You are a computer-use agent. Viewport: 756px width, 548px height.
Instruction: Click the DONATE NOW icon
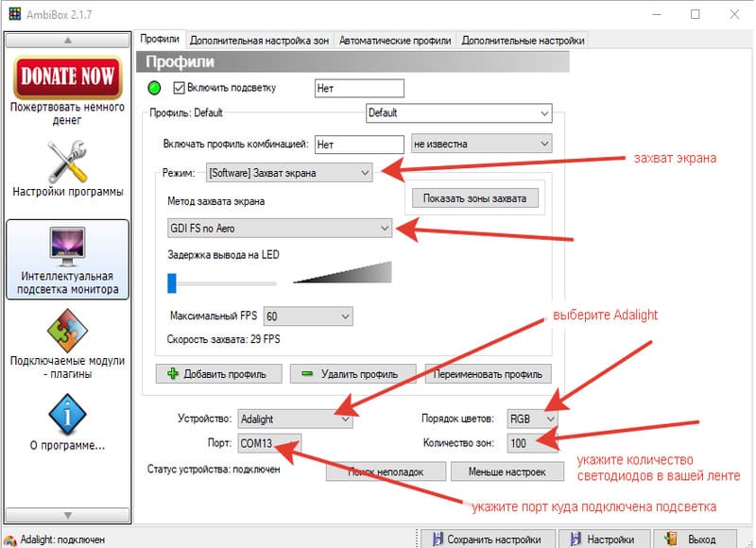67,78
